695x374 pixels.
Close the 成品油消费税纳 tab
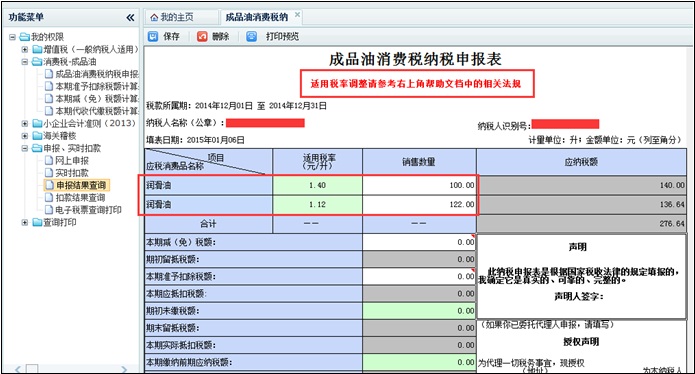[297, 15]
